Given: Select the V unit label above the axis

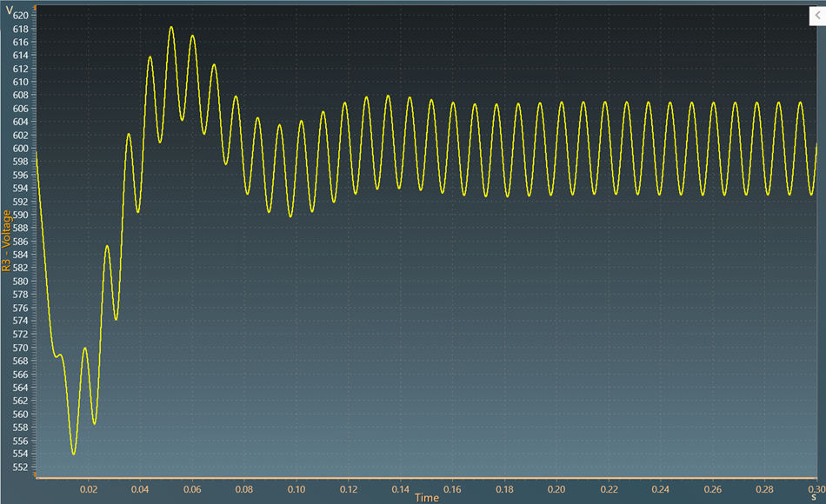Looking at the screenshot, I should coord(9,10).
